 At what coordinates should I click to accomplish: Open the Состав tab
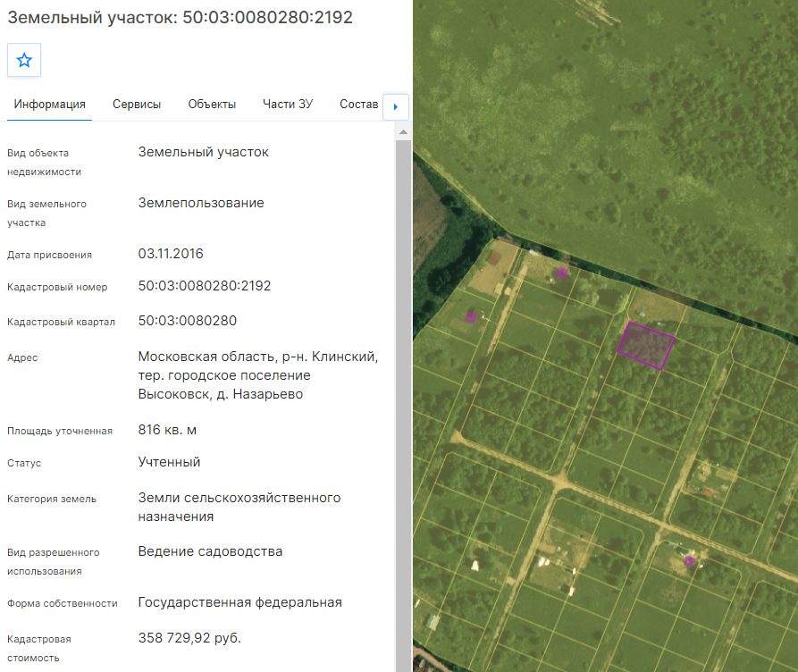[x=359, y=104]
